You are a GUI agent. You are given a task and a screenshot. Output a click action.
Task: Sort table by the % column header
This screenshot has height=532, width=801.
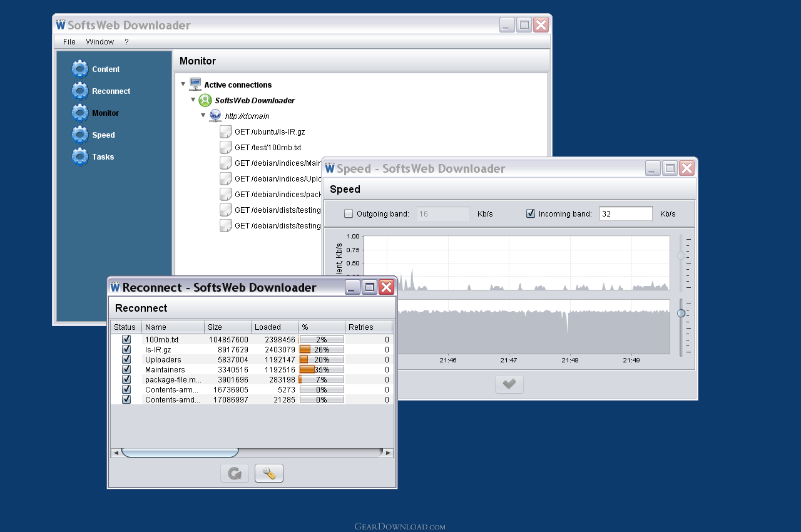click(x=322, y=327)
